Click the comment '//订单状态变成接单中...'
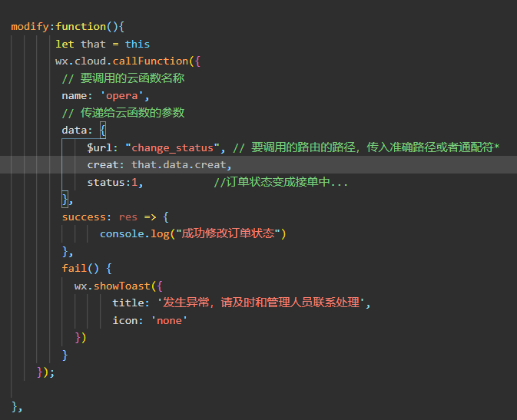 [x=281, y=182]
